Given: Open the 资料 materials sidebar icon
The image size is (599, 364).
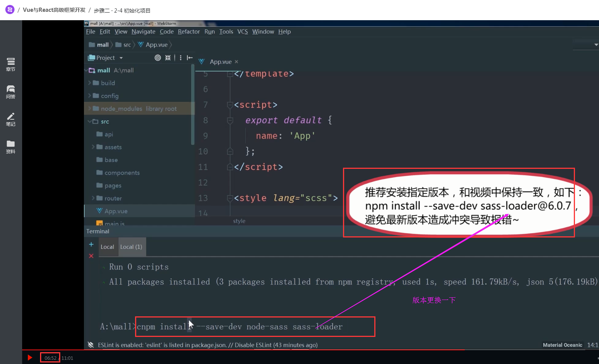Looking at the screenshot, I should (11, 147).
